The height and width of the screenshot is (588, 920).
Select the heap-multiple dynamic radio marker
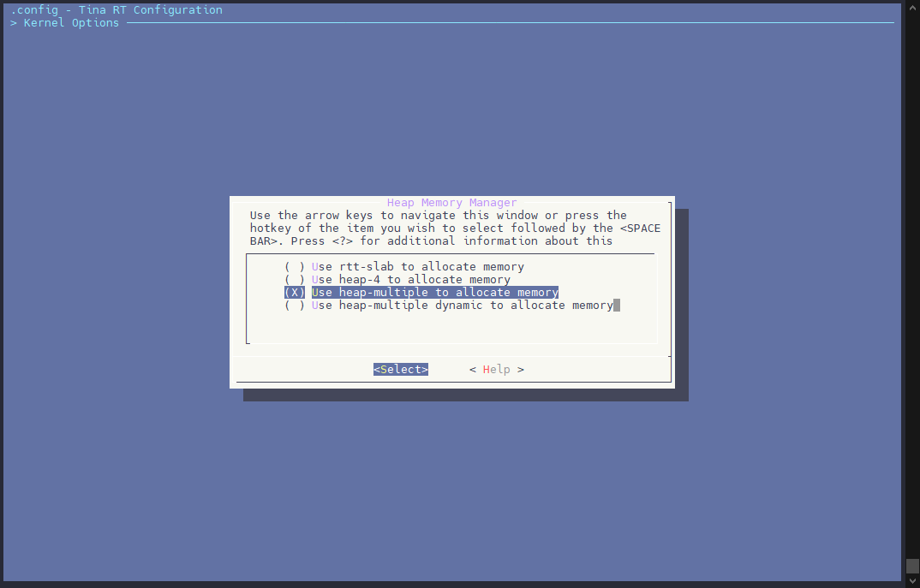pyautogui.click(x=295, y=306)
